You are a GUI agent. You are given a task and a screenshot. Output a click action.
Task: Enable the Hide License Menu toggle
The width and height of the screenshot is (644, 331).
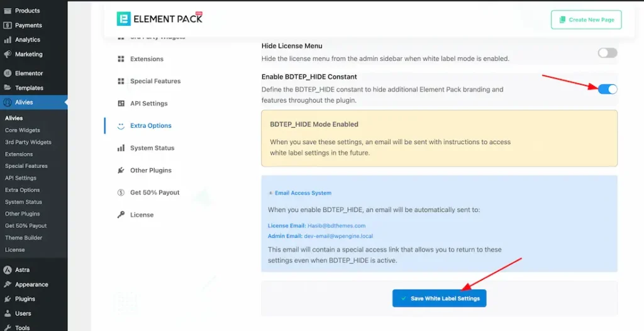[x=607, y=53]
